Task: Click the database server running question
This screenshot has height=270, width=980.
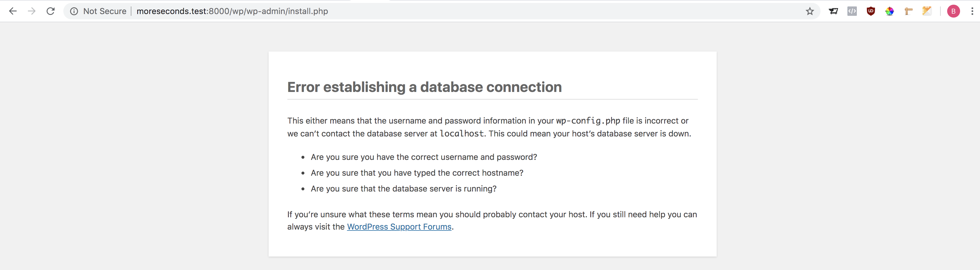Action: point(403,189)
